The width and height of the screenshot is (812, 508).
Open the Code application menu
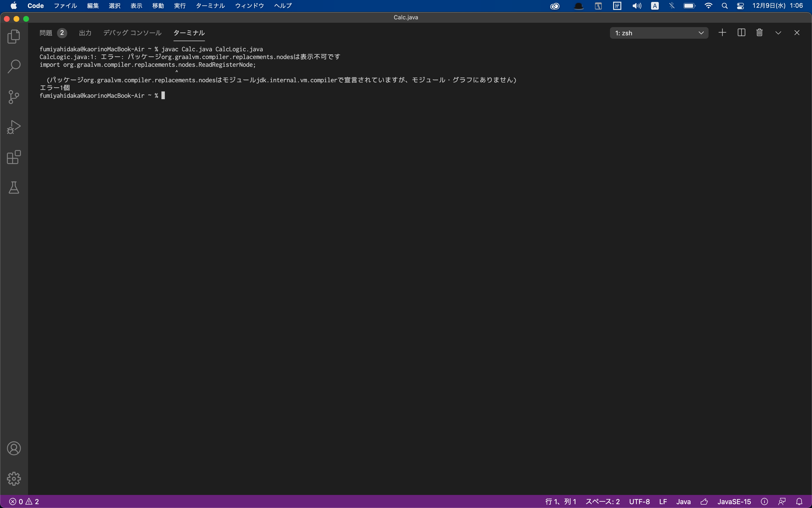[36, 6]
